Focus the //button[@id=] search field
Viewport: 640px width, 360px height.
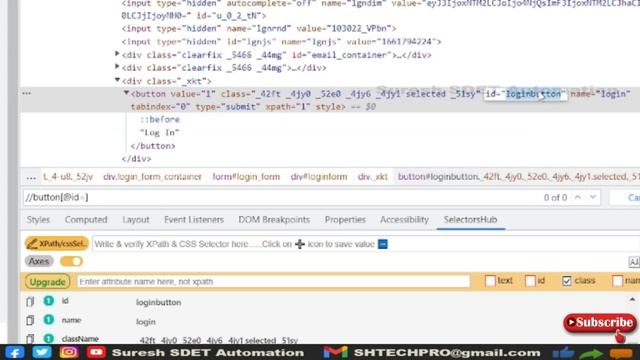pos(282,198)
